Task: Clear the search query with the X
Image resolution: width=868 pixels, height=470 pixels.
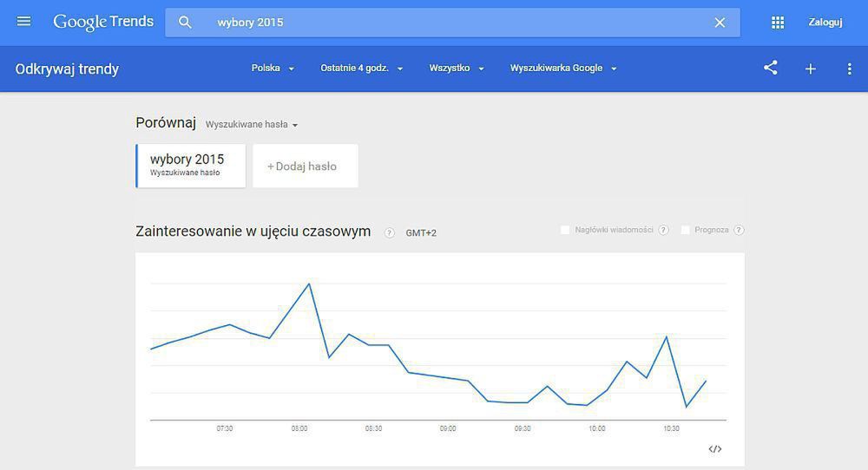Action: 720,23
